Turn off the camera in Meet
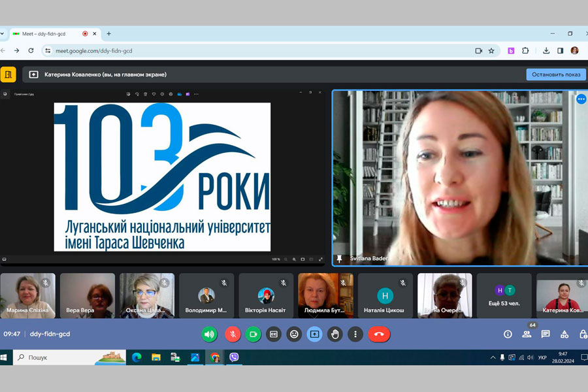 253,334
